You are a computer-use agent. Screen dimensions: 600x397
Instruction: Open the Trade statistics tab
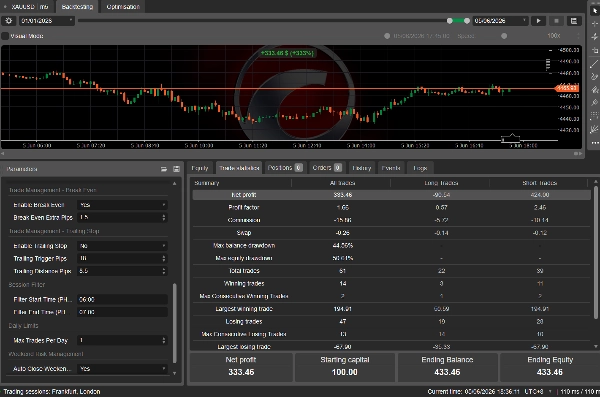(x=239, y=168)
